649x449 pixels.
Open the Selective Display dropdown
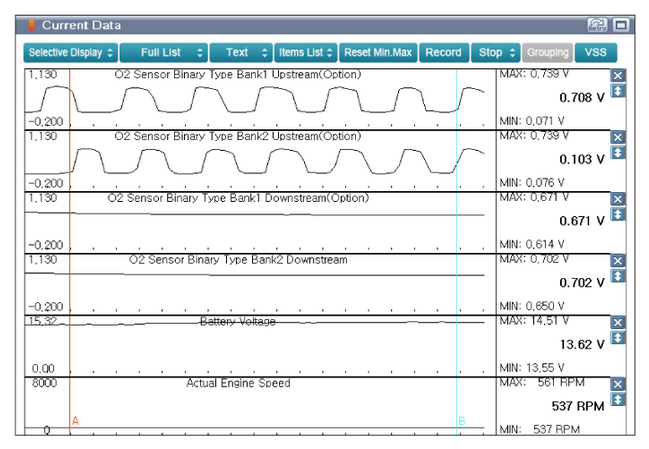(x=71, y=53)
